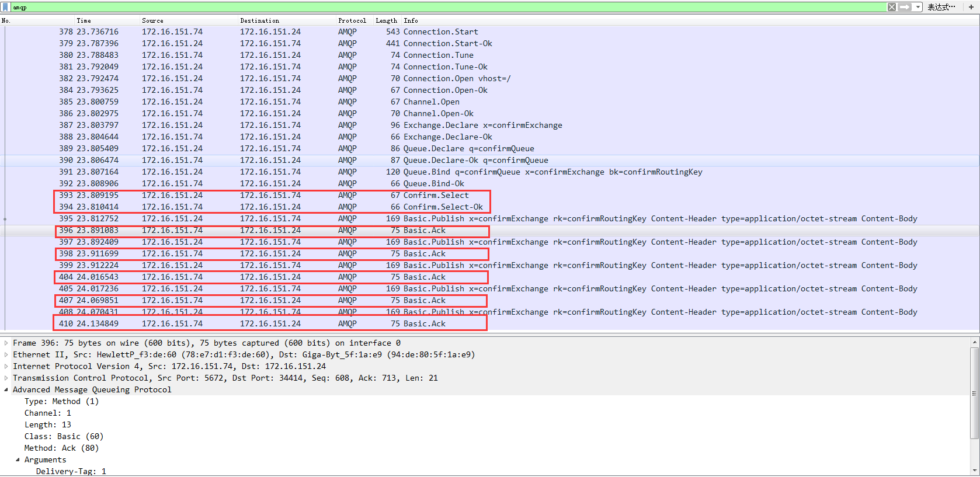Select packet 389 Queue.Declare q=confirmQueue
Viewport: 980px width, 477px height.
[489, 148]
